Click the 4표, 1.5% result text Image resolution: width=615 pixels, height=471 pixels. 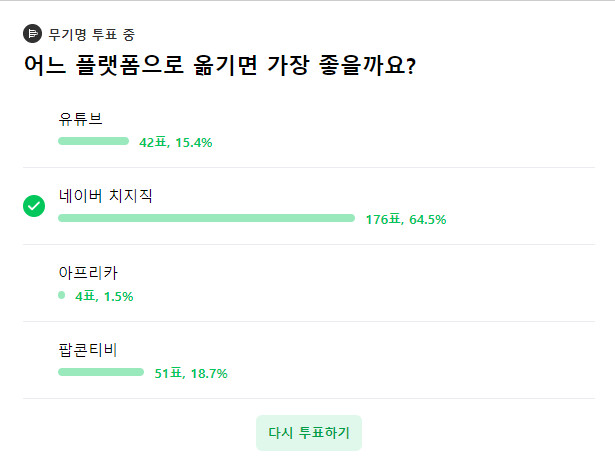click(104, 296)
